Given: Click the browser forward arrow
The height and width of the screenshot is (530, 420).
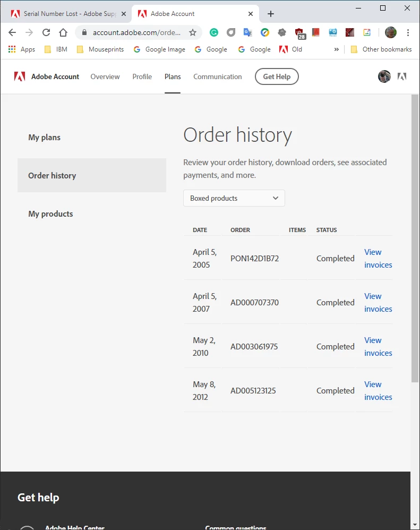Looking at the screenshot, I should [29, 32].
